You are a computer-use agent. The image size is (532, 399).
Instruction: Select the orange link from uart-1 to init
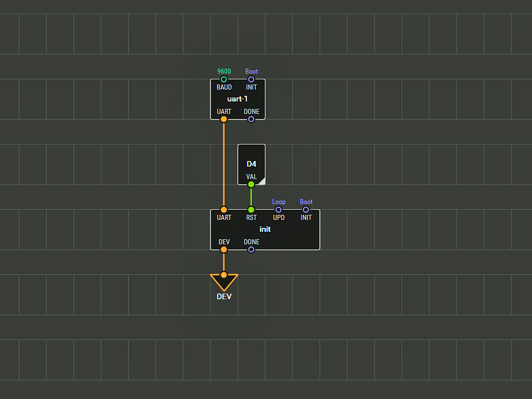click(223, 164)
